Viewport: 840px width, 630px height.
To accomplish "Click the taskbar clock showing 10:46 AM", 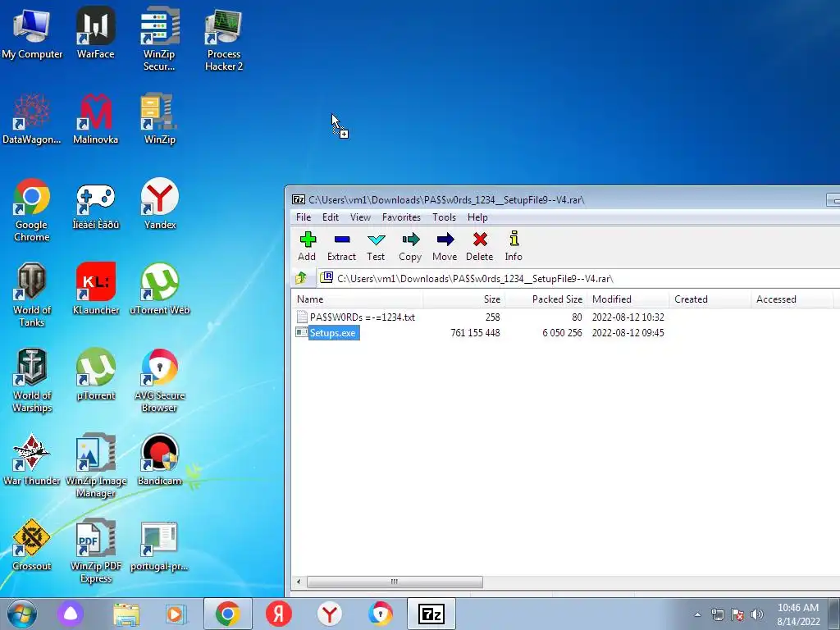I will click(x=798, y=614).
